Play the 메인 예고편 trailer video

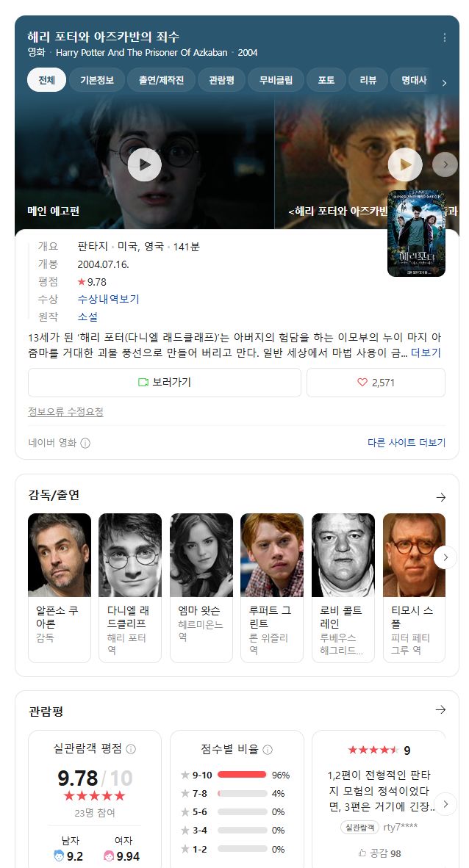coord(144,164)
